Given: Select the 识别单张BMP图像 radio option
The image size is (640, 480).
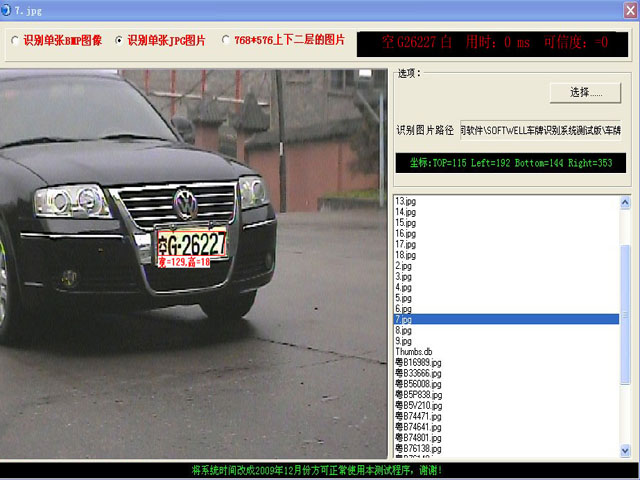Looking at the screenshot, I should click(14, 41).
